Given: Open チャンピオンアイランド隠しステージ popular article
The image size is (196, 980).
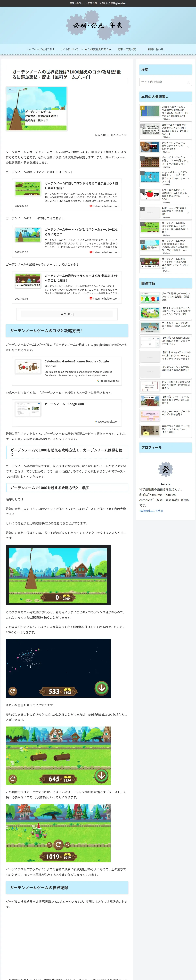Looking at the screenshot, I should coord(166,162).
